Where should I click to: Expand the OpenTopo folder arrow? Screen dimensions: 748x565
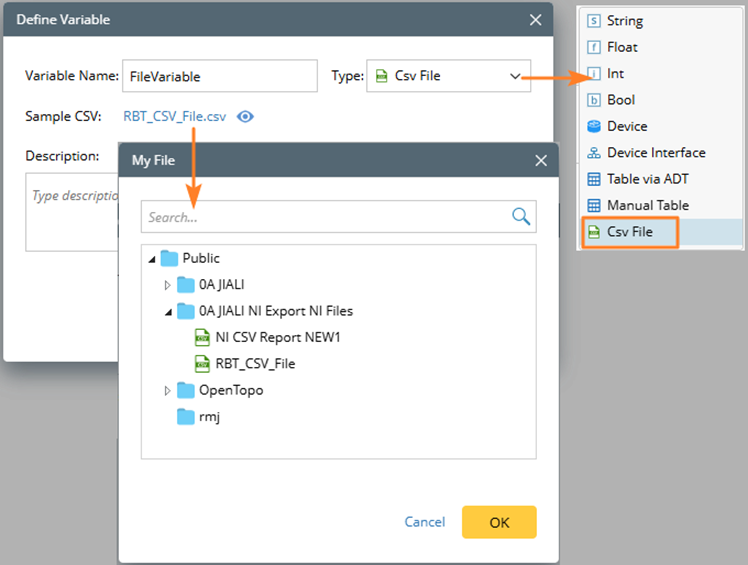[x=168, y=390]
